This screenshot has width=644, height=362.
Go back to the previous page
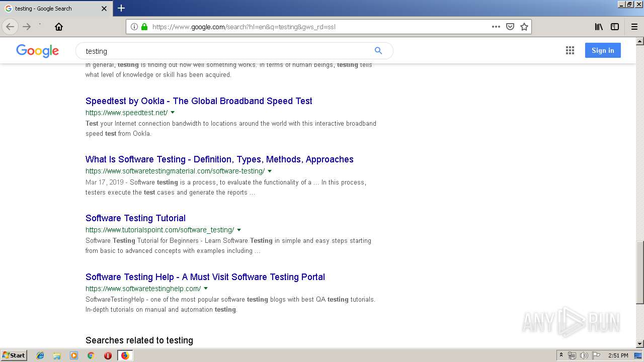10,27
